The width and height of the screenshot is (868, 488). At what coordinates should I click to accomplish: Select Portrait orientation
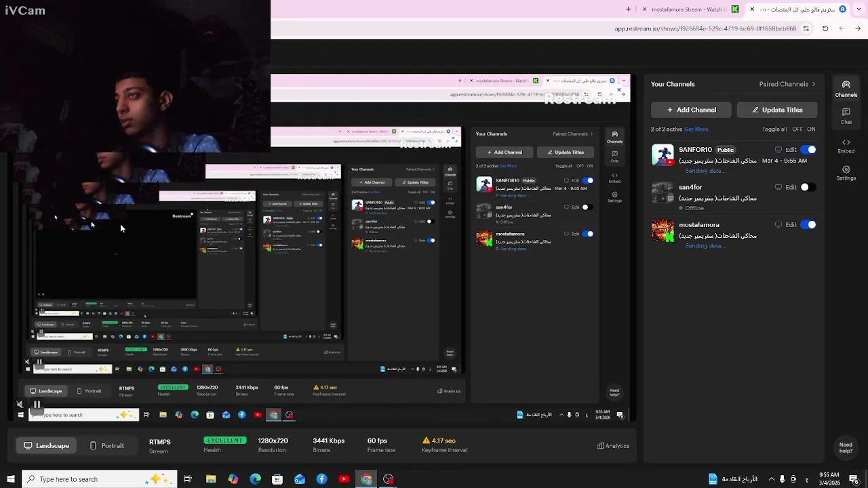107,446
